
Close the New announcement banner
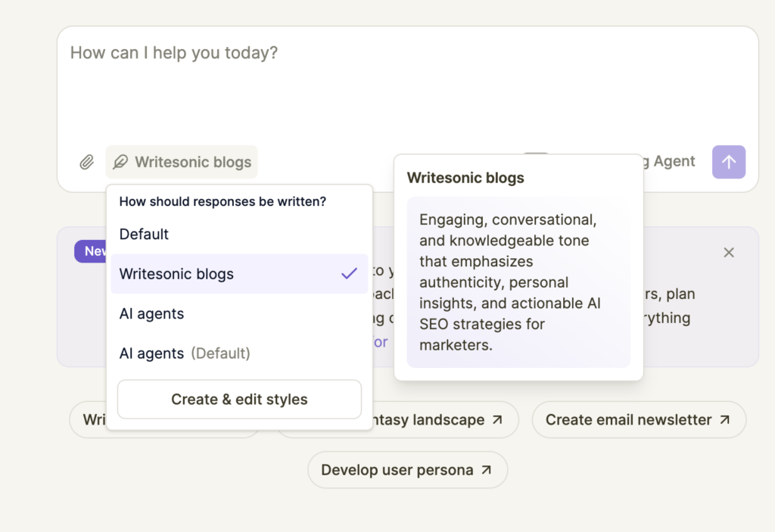click(x=729, y=253)
